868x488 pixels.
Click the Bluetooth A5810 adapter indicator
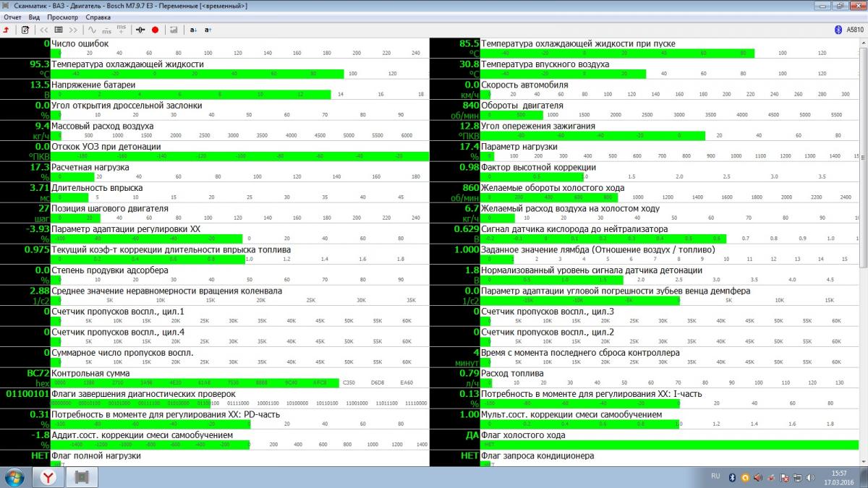pyautogui.click(x=849, y=30)
